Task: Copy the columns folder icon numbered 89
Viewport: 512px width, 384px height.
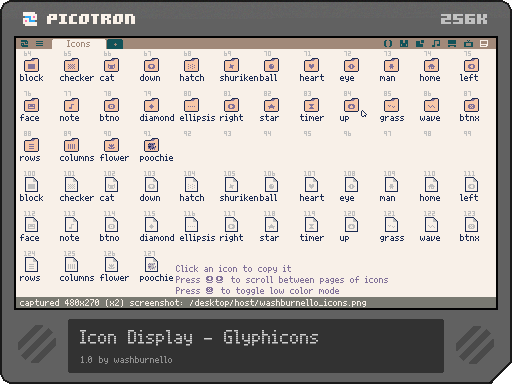Action: click(71, 145)
